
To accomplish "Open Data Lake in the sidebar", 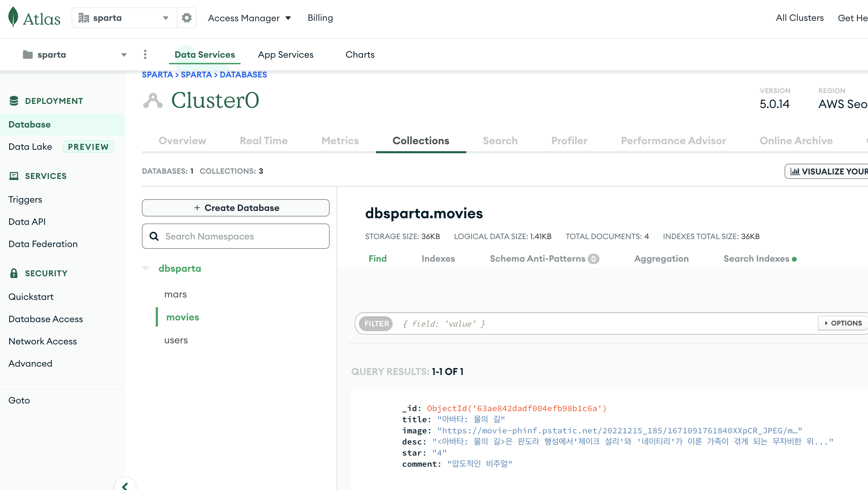I will (30, 147).
